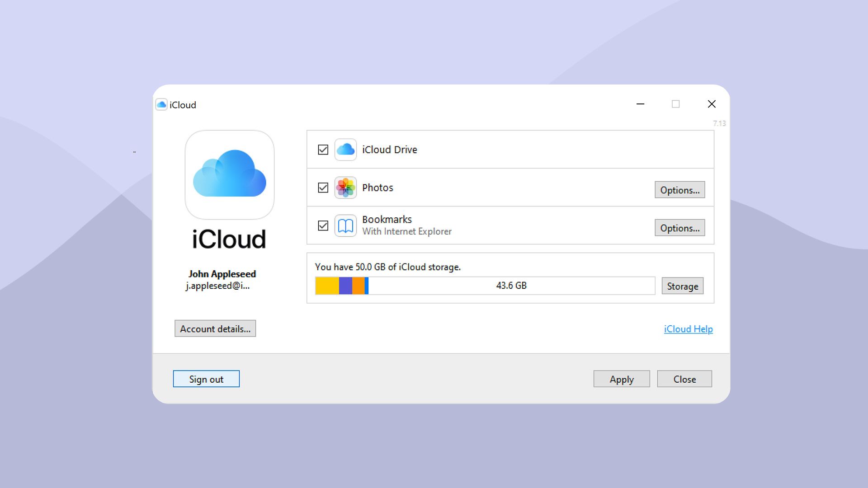Viewport: 868px width, 488px height.
Task: Open the iCloud Help link
Action: click(688, 329)
